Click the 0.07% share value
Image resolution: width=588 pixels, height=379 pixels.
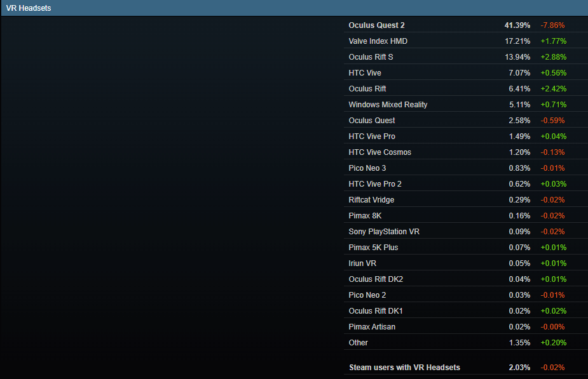(519, 248)
